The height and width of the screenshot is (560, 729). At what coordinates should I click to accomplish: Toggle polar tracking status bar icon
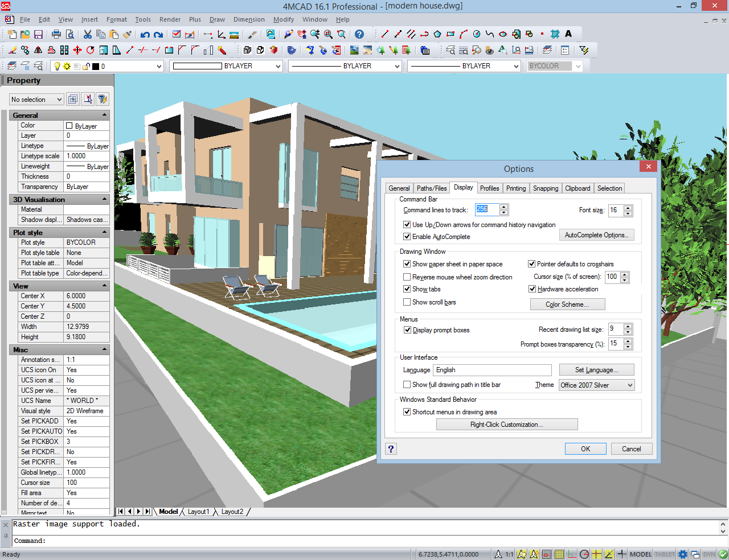click(x=584, y=554)
